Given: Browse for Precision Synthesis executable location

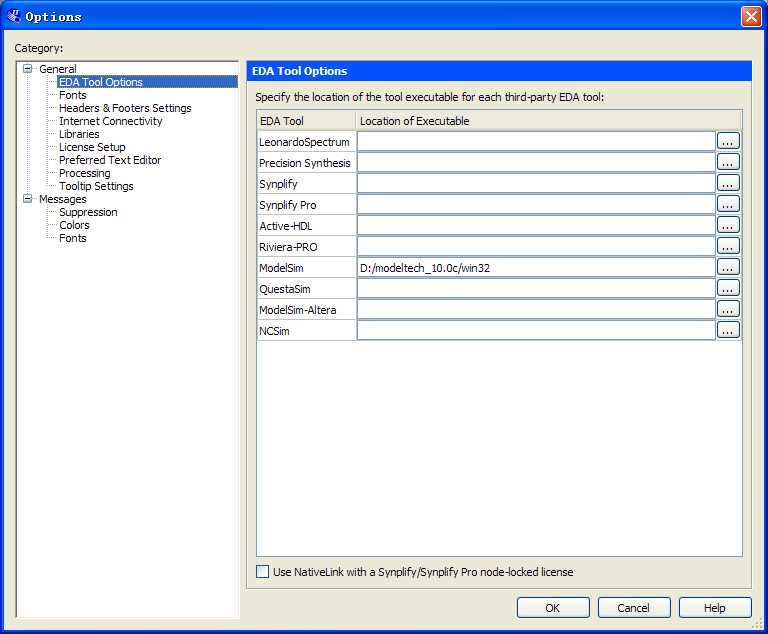Looking at the screenshot, I should pyautogui.click(x=728, y=162).
